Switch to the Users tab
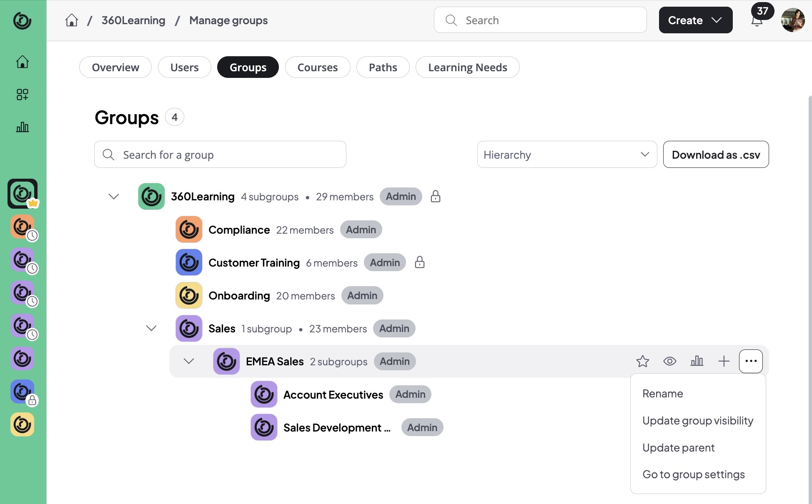 [x=184, y=67]
